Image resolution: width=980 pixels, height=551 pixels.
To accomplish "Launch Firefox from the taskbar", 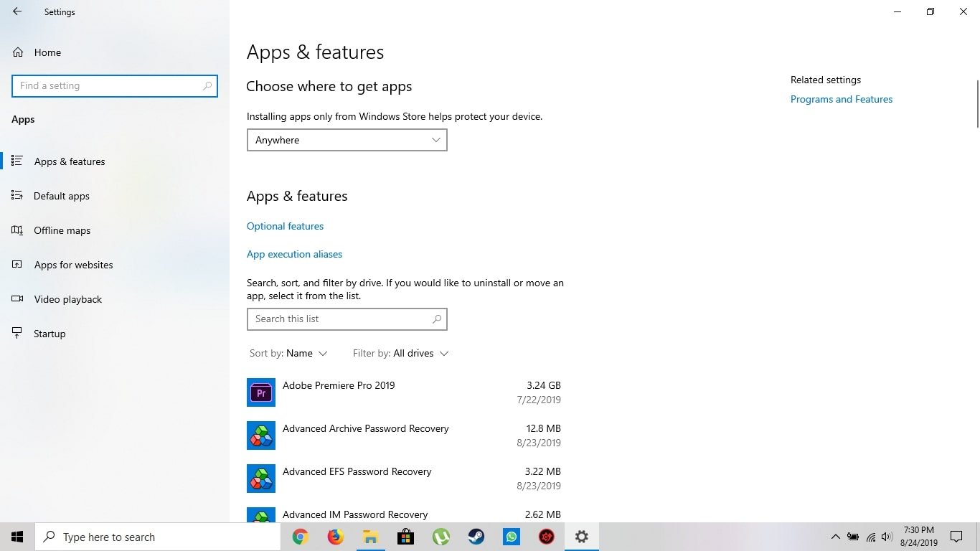I will [335, 537].
